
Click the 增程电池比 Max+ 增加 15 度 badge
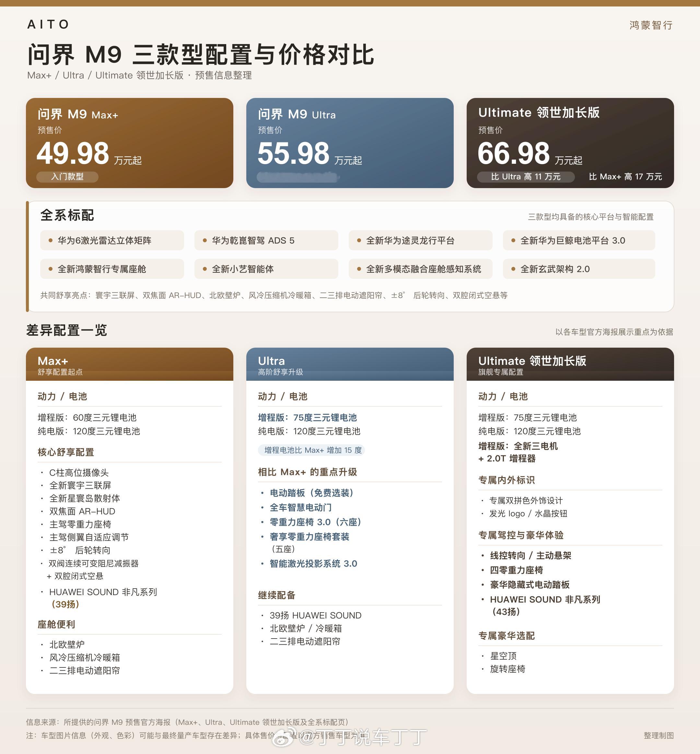(x=311, y=450)
